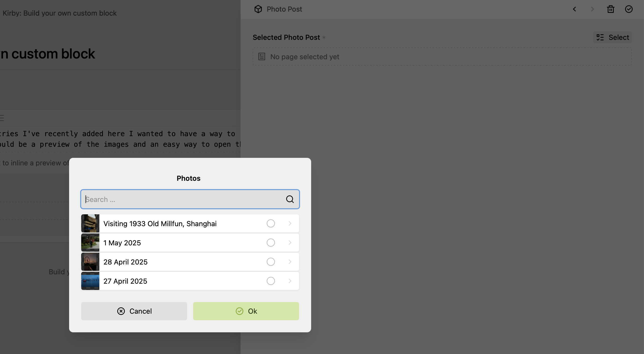This screenshot has height=354, width=644.
Task: Click the "Photos" dialog heading
Action: pos(188,178)
